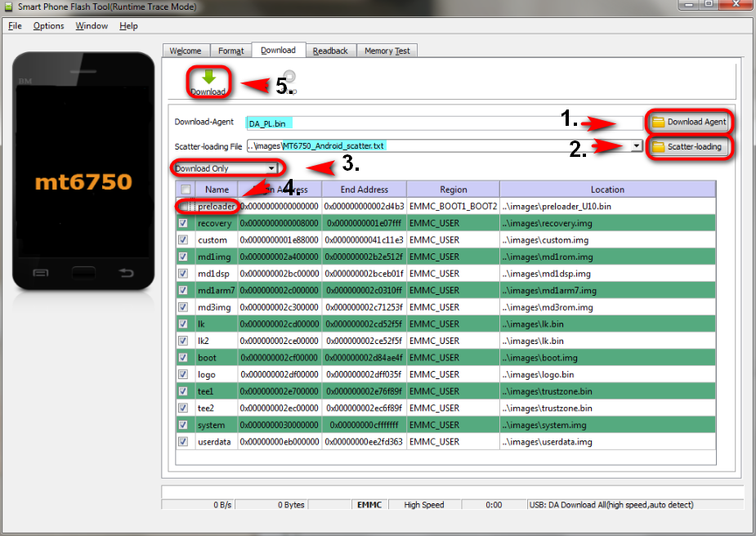Toggle the select-all checkbox in table header
756x536 pixels.
click(183, 190)
